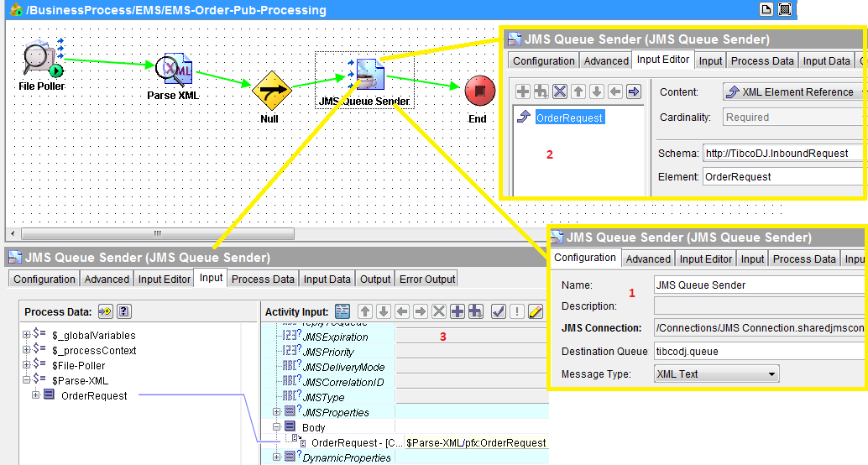The width and height of the screenshot is (868, 465).
Task: Open Input Data tab left of the Output tab
Action: [x=327, y=279]
